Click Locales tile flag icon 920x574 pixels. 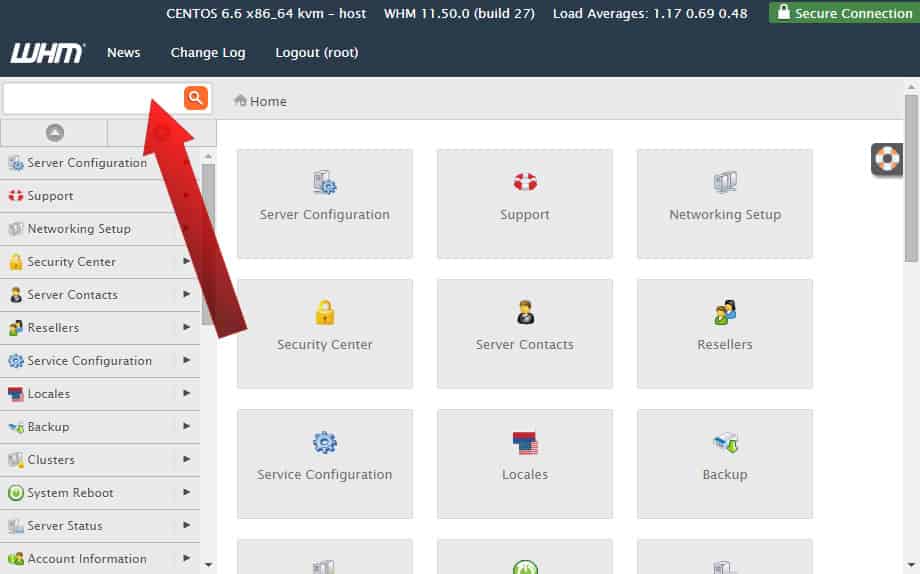[x=525, y=443]
